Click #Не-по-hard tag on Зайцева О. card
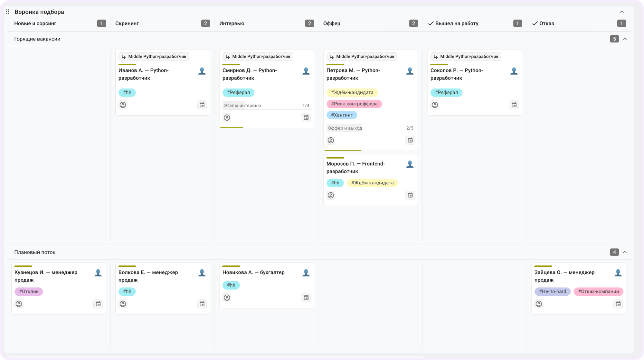The width and height of the screenshot is (644, 360). coord(553,291)
